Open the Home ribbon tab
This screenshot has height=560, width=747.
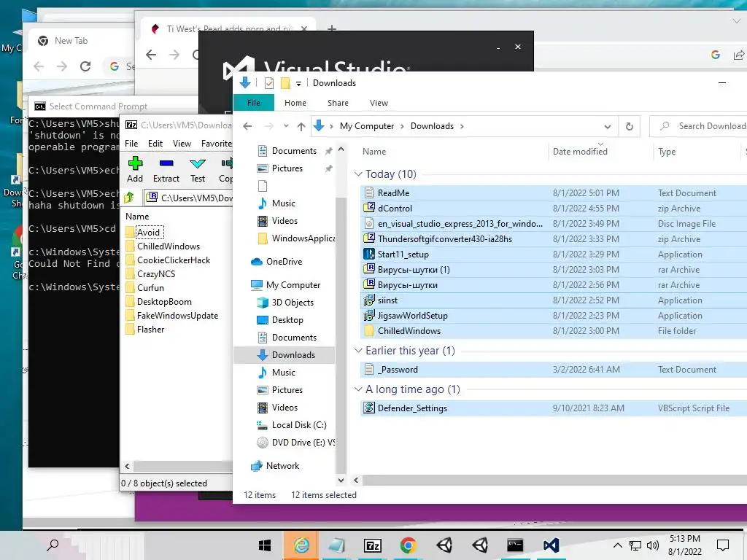click(295, 103)
